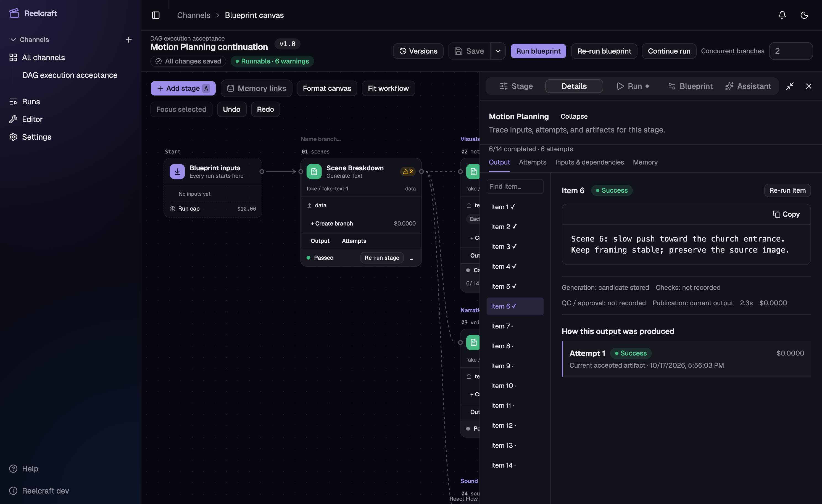Shrink the side panel with minimize icon
The width and height of the screenshot is (822, 504).
(790, 86)
